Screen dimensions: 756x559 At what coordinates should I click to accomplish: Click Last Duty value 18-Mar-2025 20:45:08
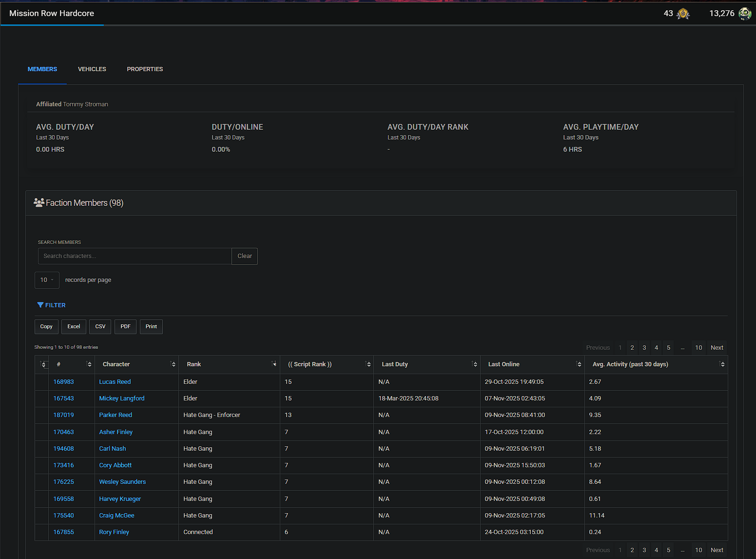point(408,399)
